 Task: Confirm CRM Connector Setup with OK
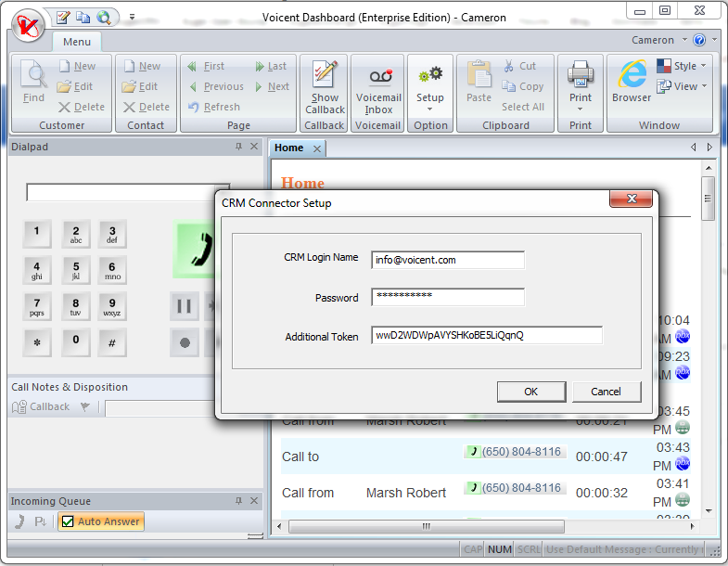point(531,392)
